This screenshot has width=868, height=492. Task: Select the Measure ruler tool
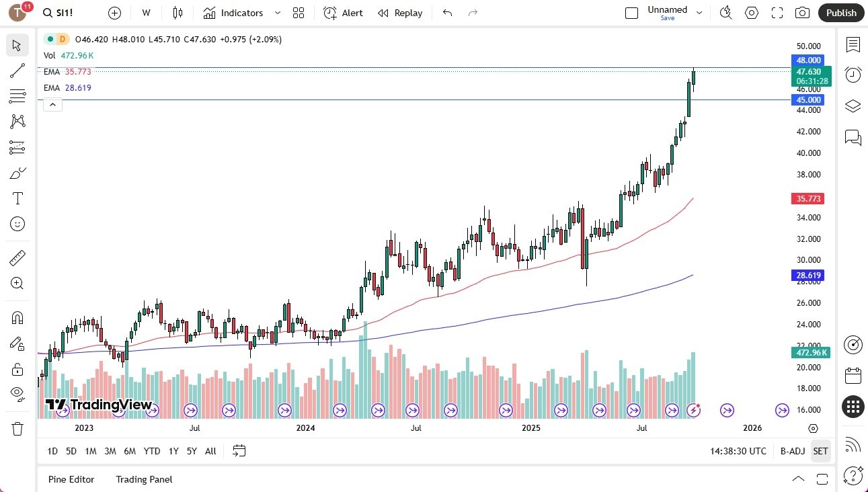click(17, 257)
